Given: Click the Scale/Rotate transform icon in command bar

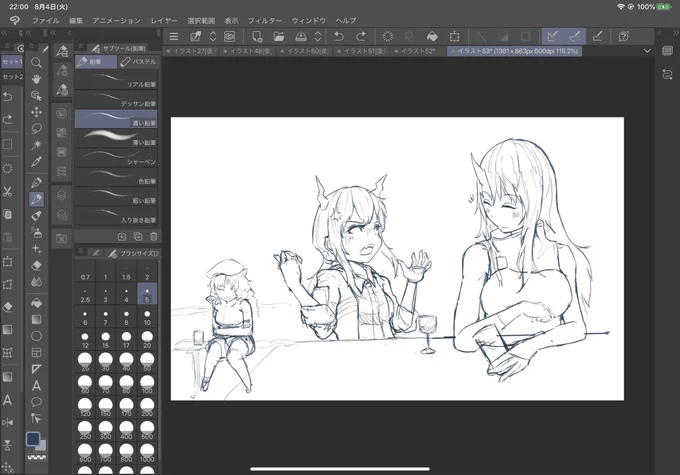Looking at the screenshot, I should (x=454, y=36).
